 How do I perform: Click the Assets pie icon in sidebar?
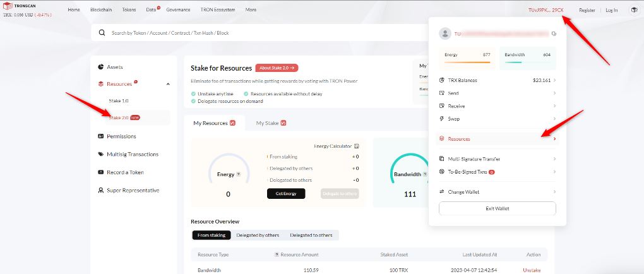click(x=100, y=66)
